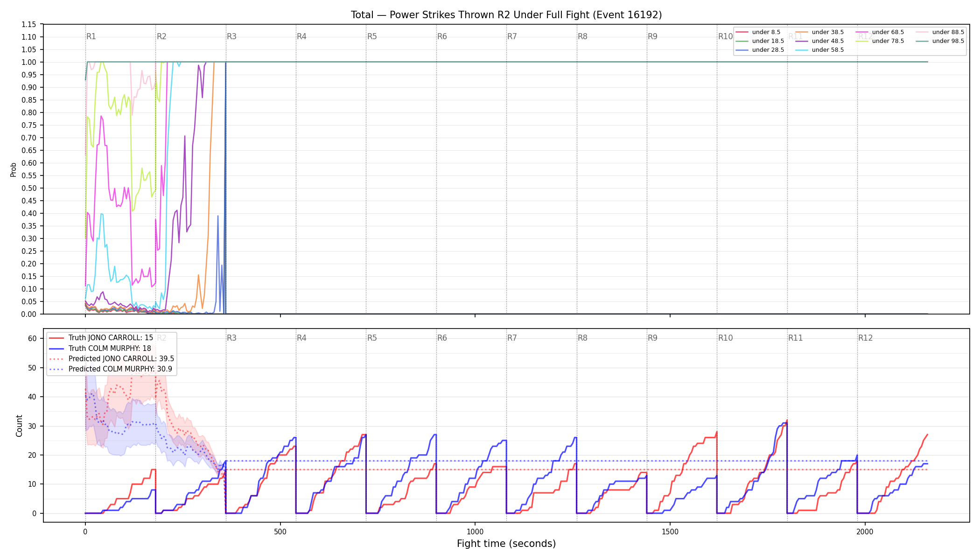Click the 30 tick on the Count axis
Viewport: 980px width, 560px height.
[x=32, y=426]
